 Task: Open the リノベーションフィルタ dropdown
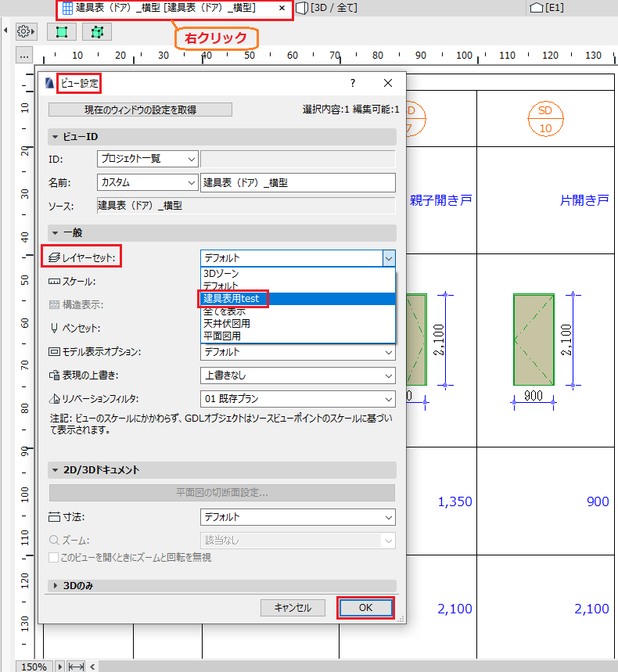tap(297, 399)
